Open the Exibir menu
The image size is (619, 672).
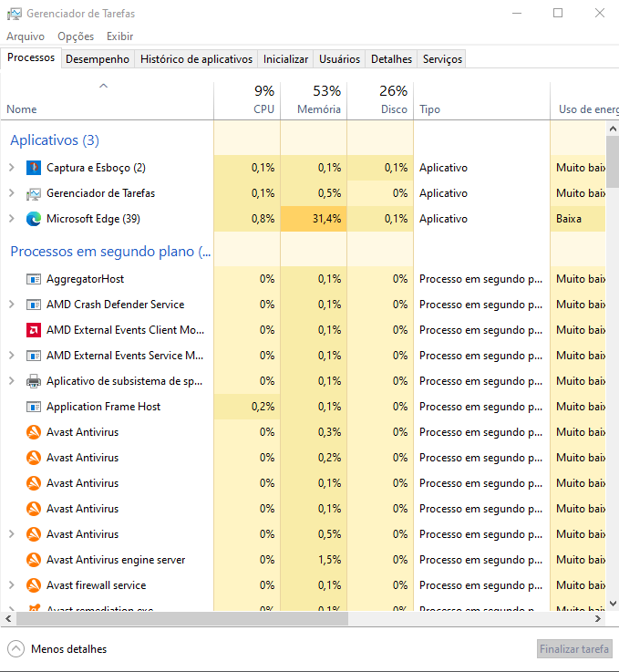pyautogui.click(x=120, y=36)
